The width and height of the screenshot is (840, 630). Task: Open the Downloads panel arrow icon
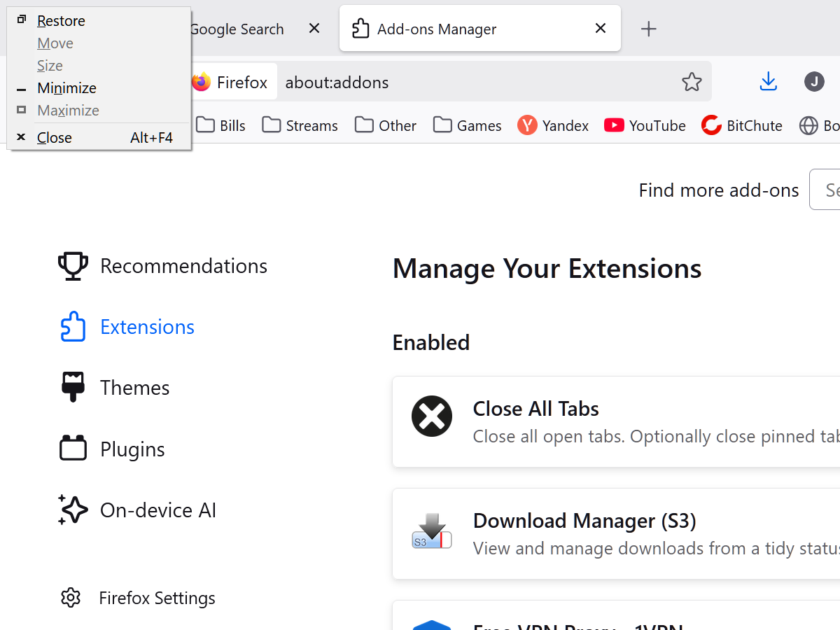pyautogui.click(x=769, y=82)
